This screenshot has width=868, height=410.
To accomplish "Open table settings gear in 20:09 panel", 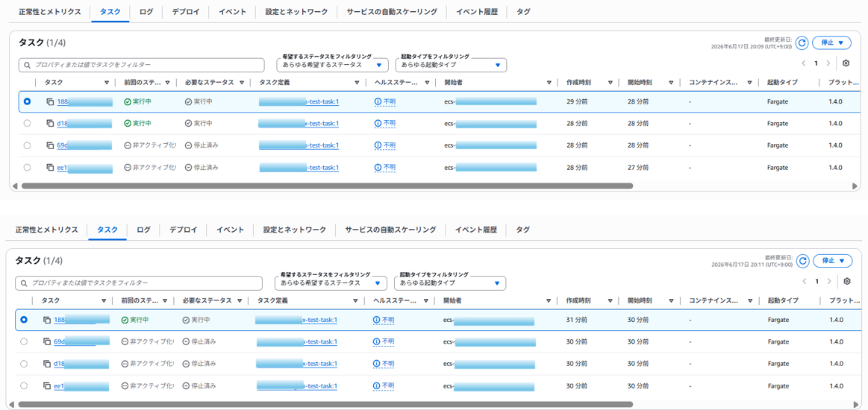I will point(846,63).
